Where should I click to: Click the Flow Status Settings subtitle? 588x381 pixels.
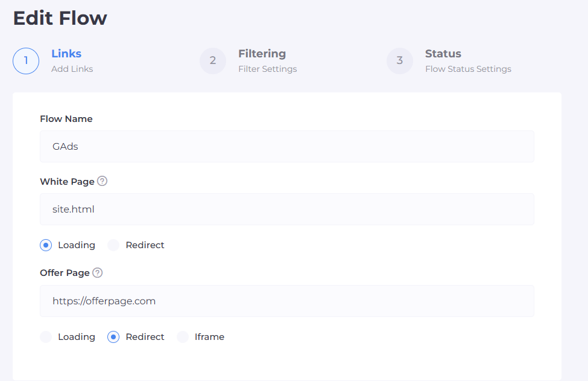coord(468,69)
